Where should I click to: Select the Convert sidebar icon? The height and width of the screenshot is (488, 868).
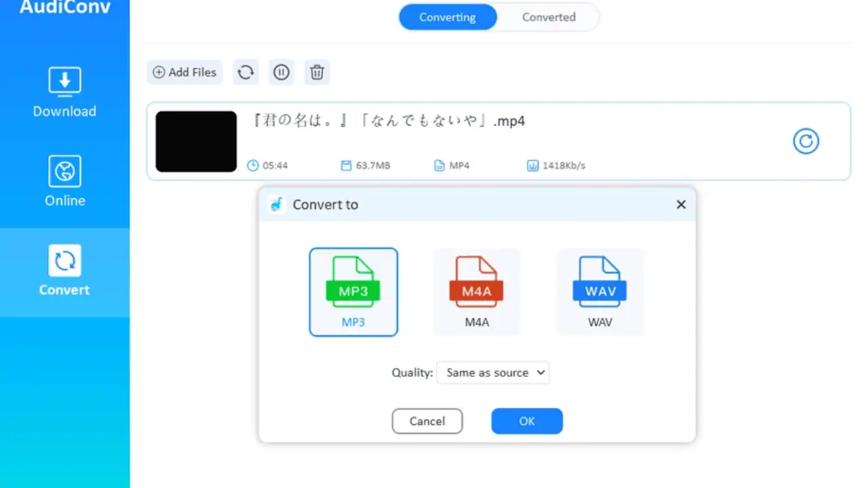coord(64,261)
